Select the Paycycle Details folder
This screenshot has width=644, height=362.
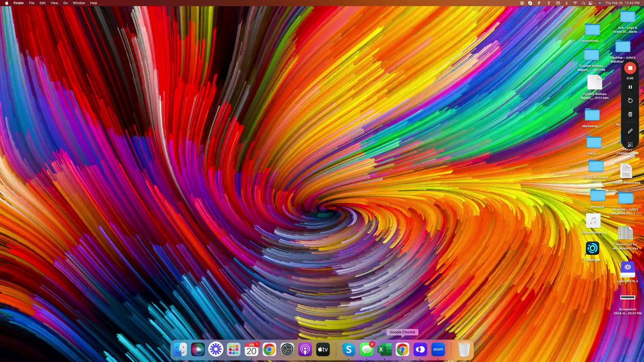(596, 166)
